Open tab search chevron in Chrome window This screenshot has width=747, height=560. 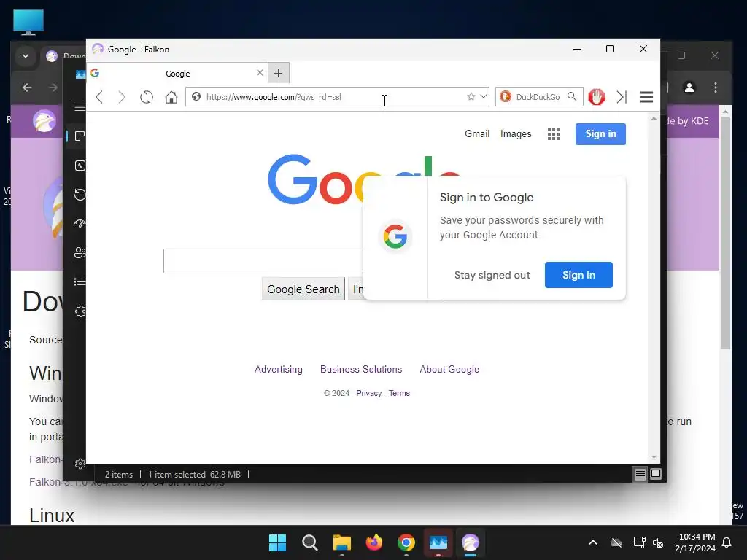[26, 56]
